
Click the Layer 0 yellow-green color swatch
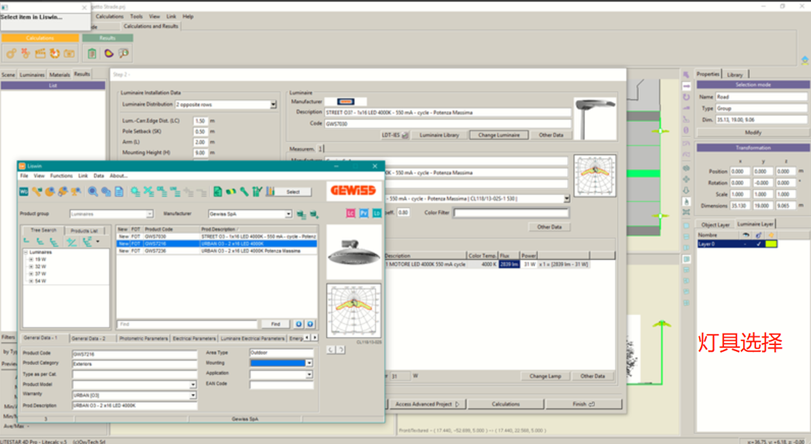click(771, 244)
